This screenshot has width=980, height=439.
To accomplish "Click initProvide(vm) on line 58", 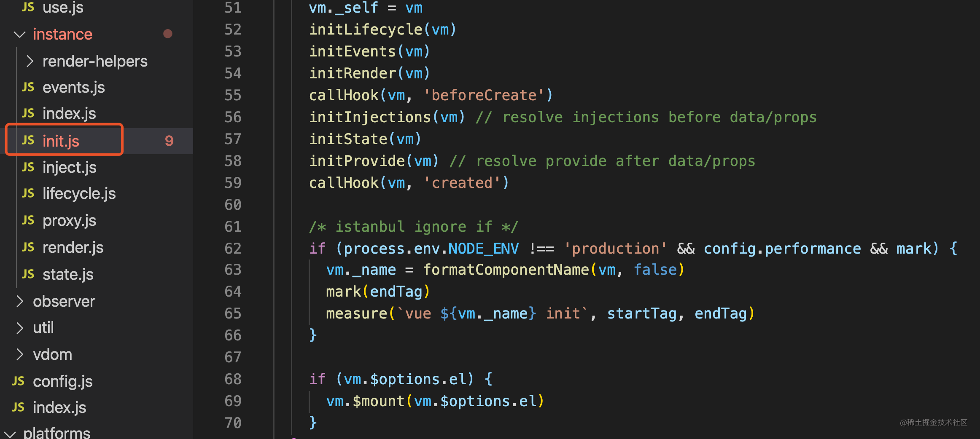I will pos(374,161).
